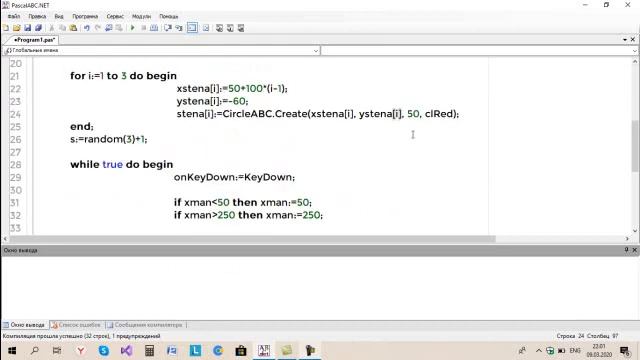This screenshot has width=640, height=360.
Task: Open the Помощь menu
Action: [x=169, y=16]
